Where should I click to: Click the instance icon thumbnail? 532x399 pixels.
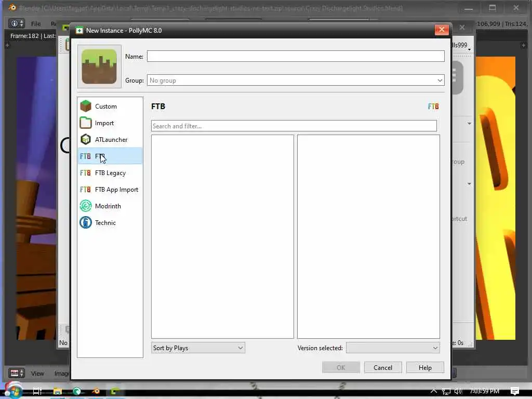click(99, 66)
